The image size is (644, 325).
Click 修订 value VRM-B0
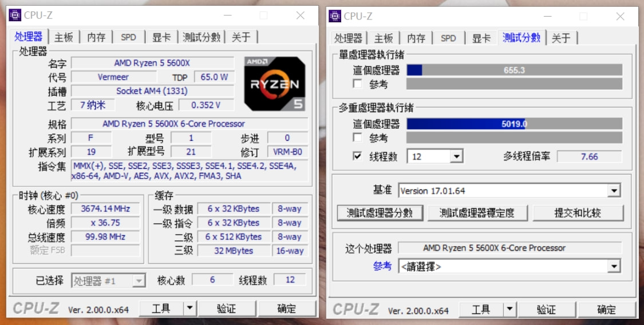coord(287,152)
